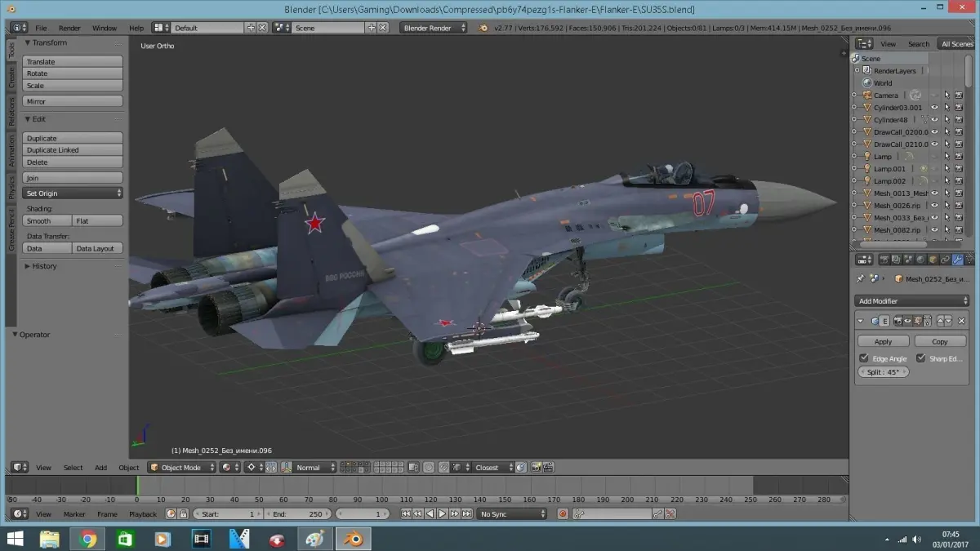Open the Object cube tab in Properties
Viewport: 980px width, 551px height.
tap(932, 260)
